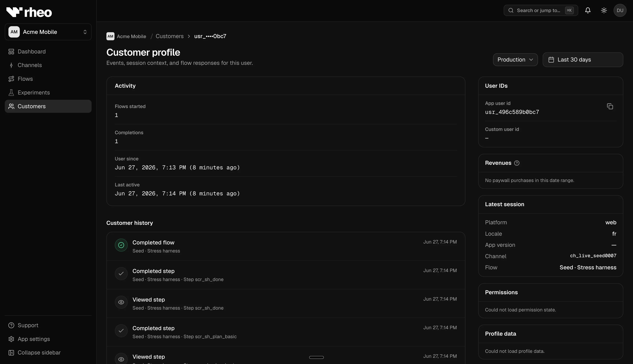Screen dimensions: 633x364
Task: Click the Experiments flask icon
Action: coord(11,92)
